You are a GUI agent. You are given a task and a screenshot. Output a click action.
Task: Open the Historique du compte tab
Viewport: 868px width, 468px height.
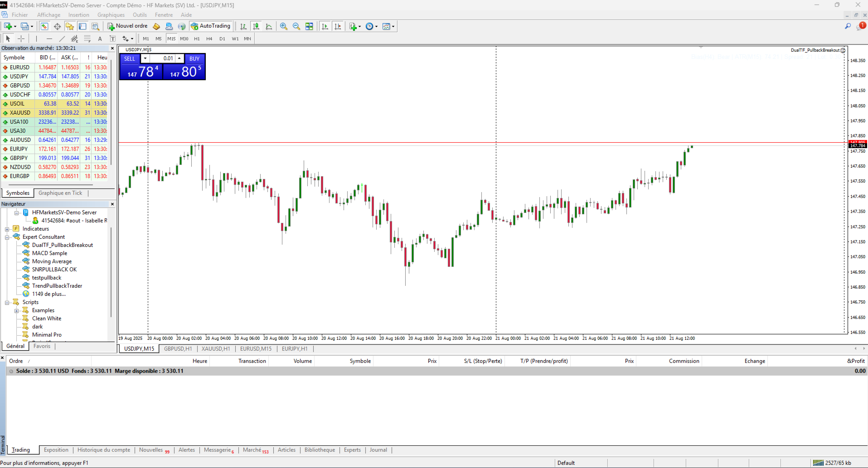(104, 450)
